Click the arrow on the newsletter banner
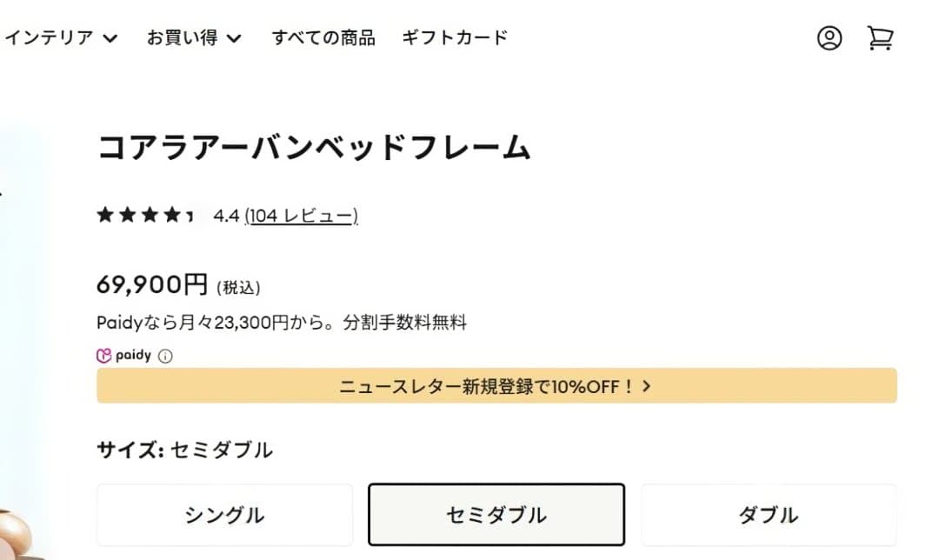The height and width of the screenshot is (560, 939). [x=646, y=386]
